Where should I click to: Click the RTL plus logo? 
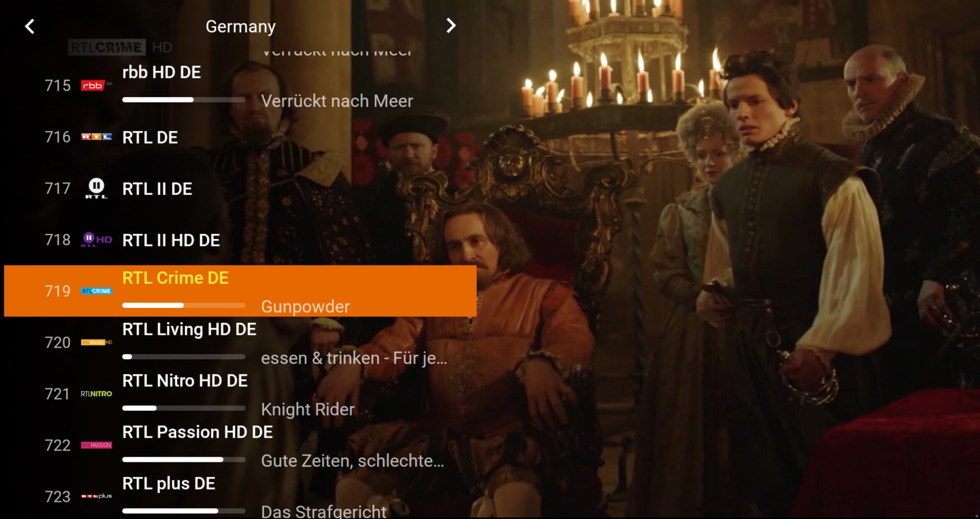click(96, 496)
